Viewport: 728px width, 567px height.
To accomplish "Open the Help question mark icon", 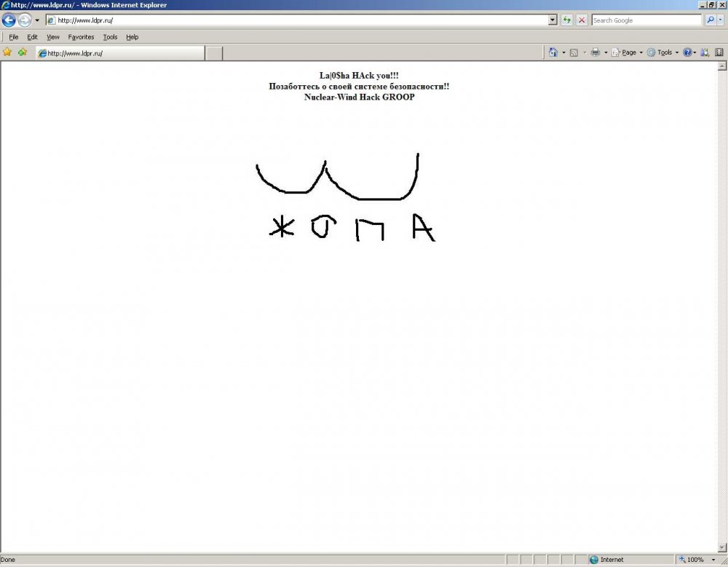I will pos(687,52).
